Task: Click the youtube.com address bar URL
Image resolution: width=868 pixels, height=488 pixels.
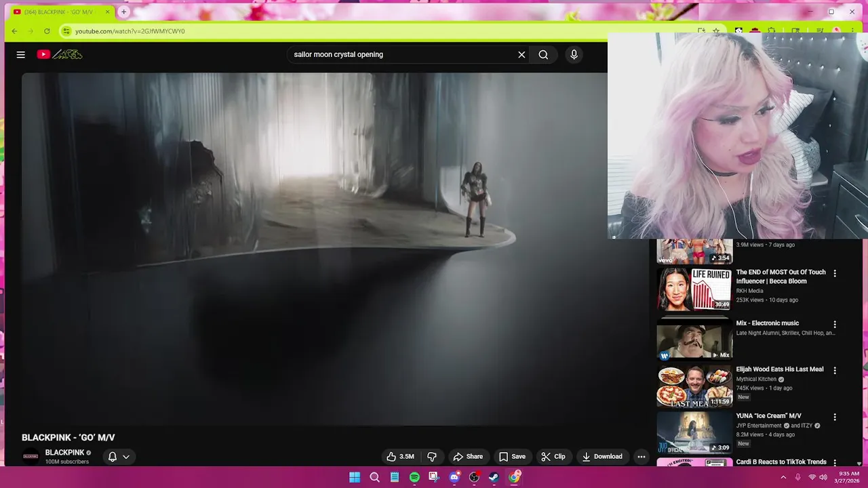Action: tap(130, 31)
